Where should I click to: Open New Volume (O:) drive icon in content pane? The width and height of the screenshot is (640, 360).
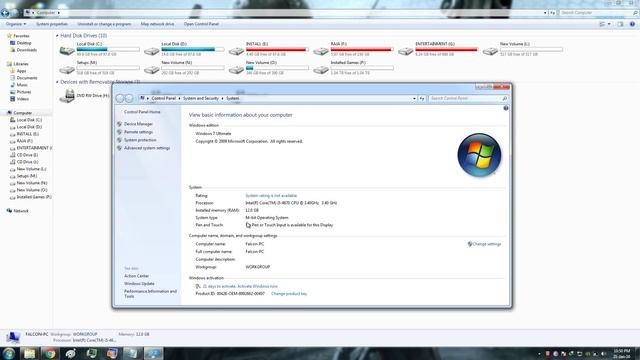236,70
